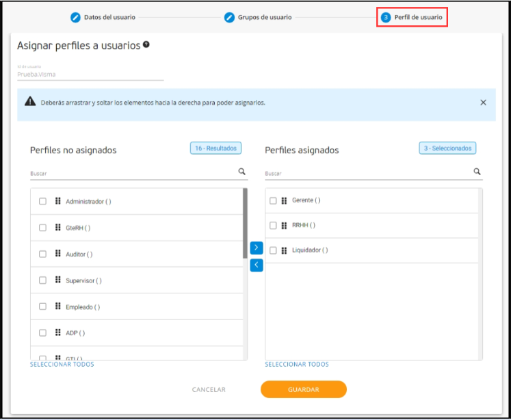The image size is (511, 420).
Task: Click the drag handle of Empleado
Action: coord(58,306)
